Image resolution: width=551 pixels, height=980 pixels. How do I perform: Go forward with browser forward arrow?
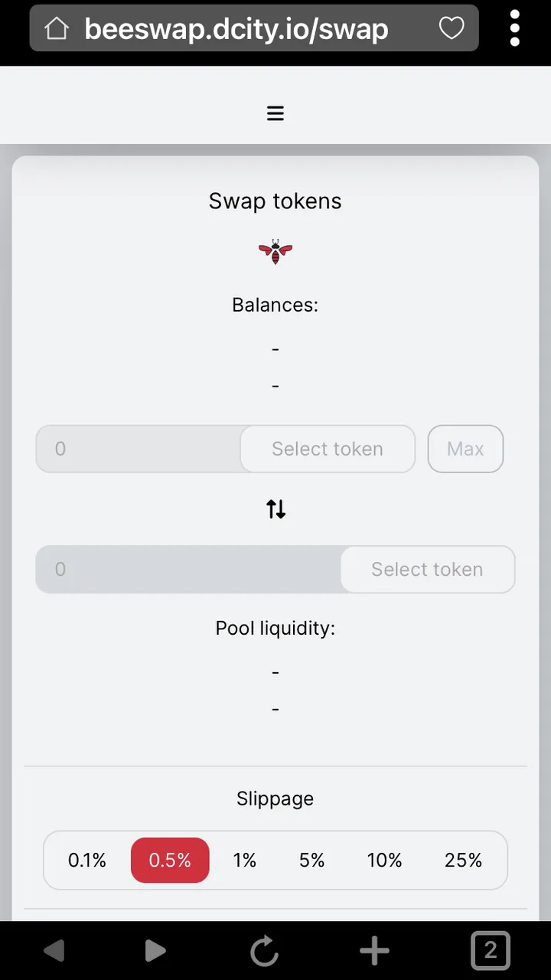pyautogui.click(x=155, y=951)
